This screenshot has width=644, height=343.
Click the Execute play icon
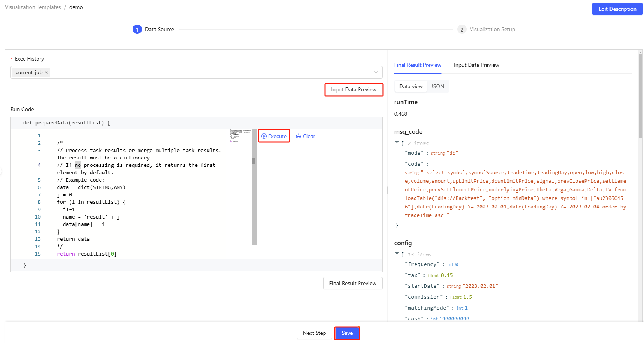[264, 136]
